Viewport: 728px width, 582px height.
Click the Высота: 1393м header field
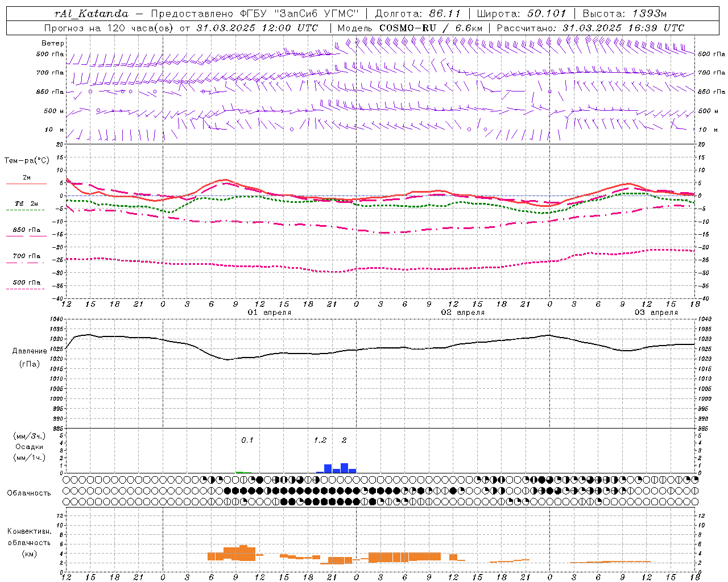point(625,14)
